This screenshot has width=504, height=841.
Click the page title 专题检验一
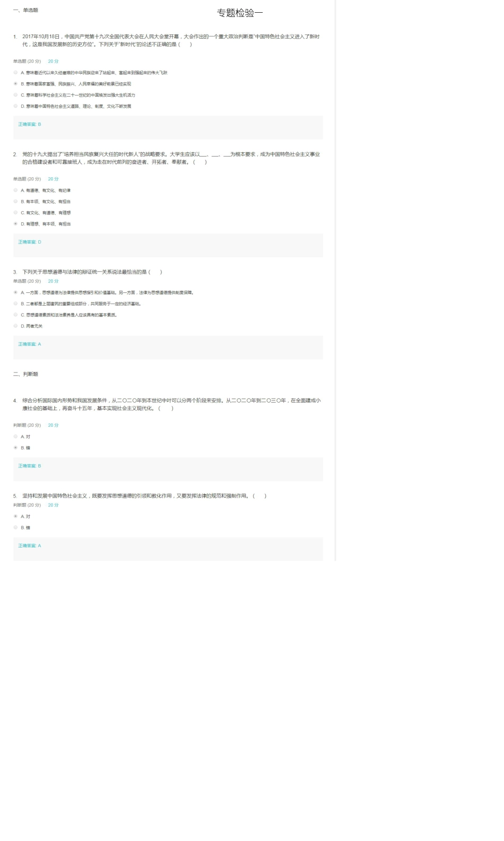pos(240,13)
